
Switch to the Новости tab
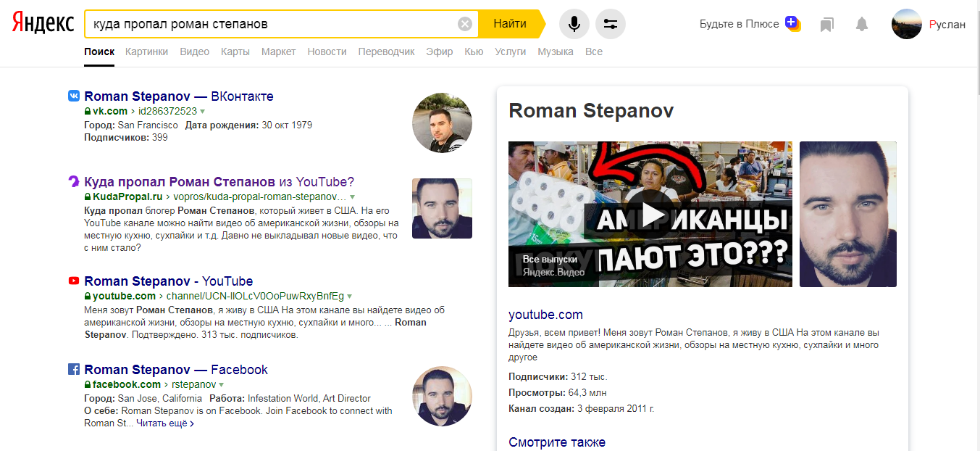coord(327,51)
